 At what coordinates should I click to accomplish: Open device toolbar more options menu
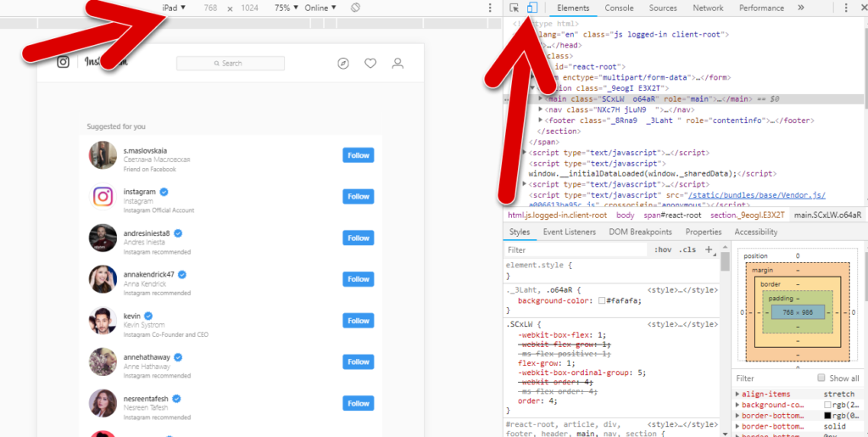[489, 8]
